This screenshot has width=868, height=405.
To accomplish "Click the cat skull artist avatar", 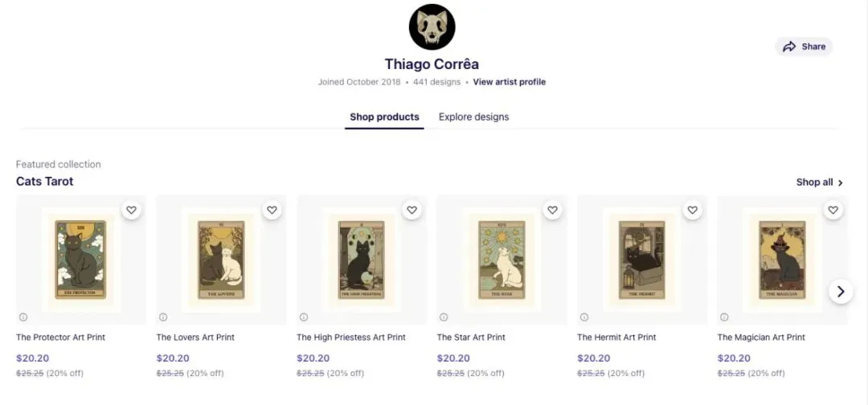I will 432,27.
